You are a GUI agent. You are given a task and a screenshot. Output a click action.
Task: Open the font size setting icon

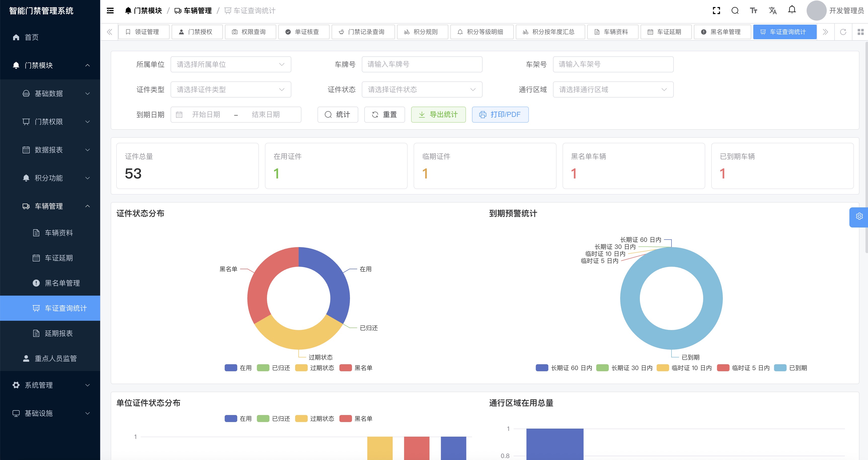tap(754, 11)
